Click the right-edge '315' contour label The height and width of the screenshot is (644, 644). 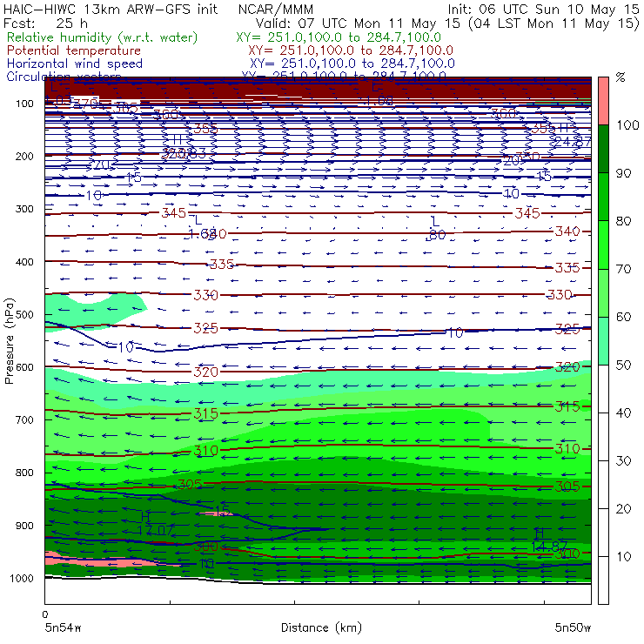click(x=567, y=406)
